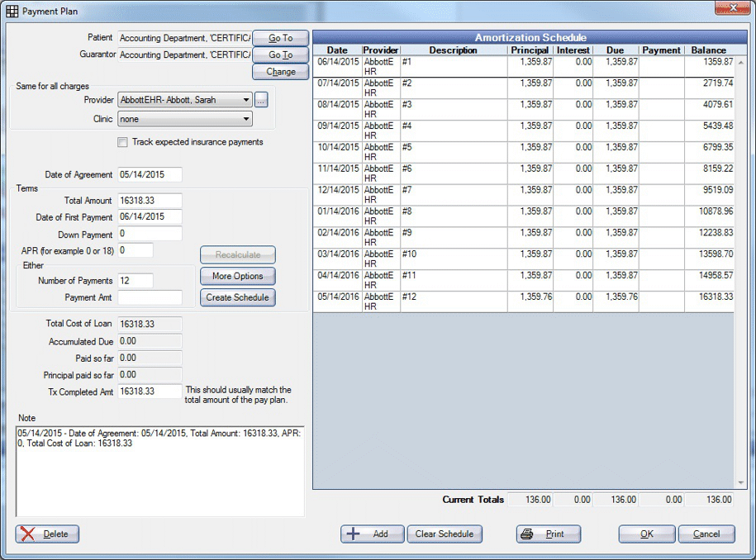Image resolution: width=756 pixels, height=560 pixels.
Task: Expand the Clinic dropdown
Action: pos(246,119)
